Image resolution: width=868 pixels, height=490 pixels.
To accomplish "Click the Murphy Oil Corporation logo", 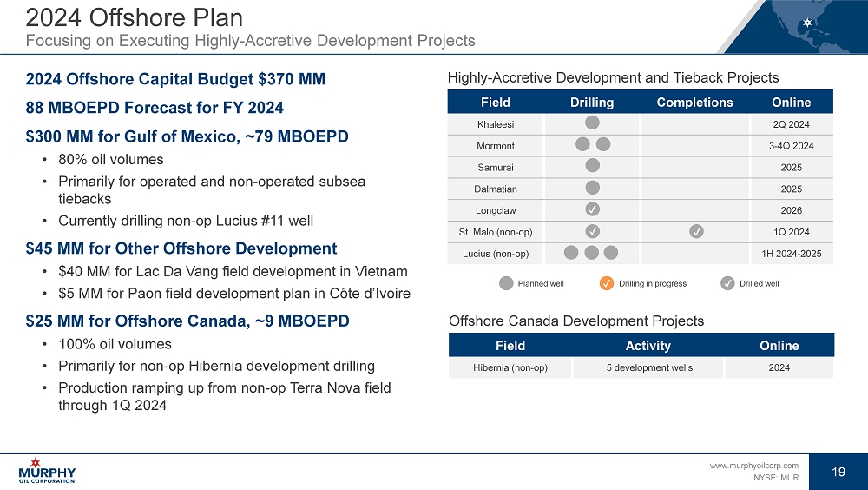I will [x=47, y=470].
